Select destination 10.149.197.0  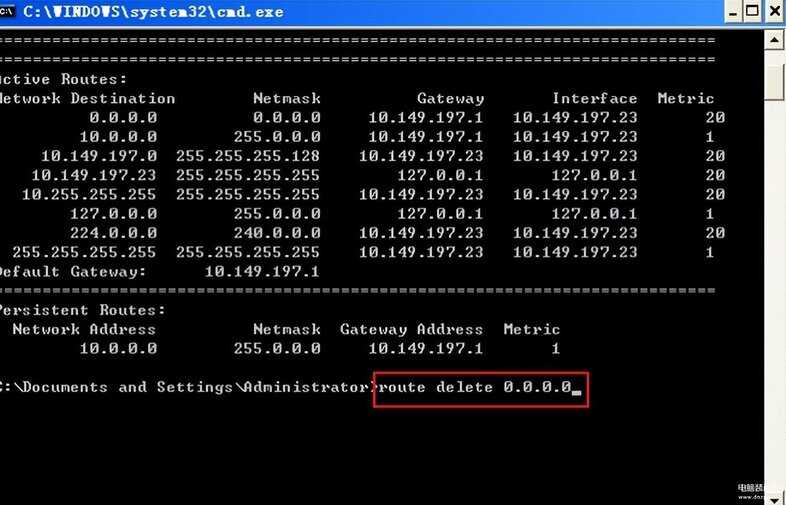pos(99,156)
